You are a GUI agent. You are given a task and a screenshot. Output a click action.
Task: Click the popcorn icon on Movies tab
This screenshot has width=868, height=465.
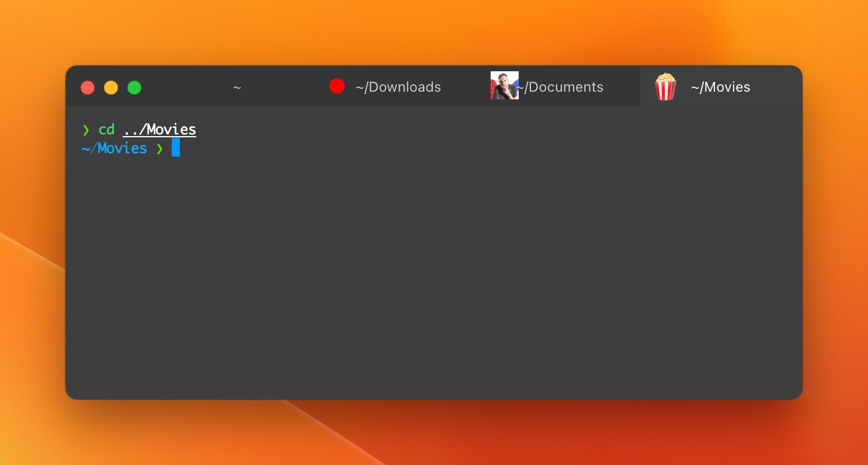point(665,86)
